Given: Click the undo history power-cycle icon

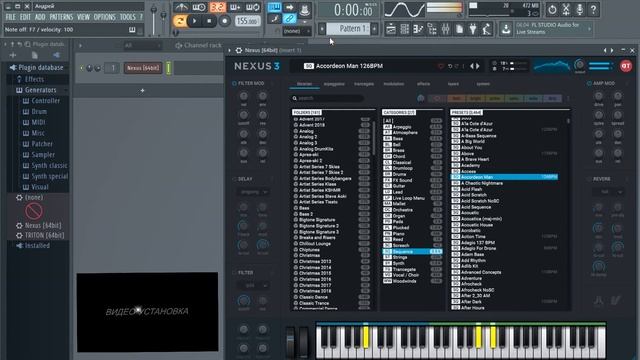Looking at the screenshot, I should pos(552,9).
